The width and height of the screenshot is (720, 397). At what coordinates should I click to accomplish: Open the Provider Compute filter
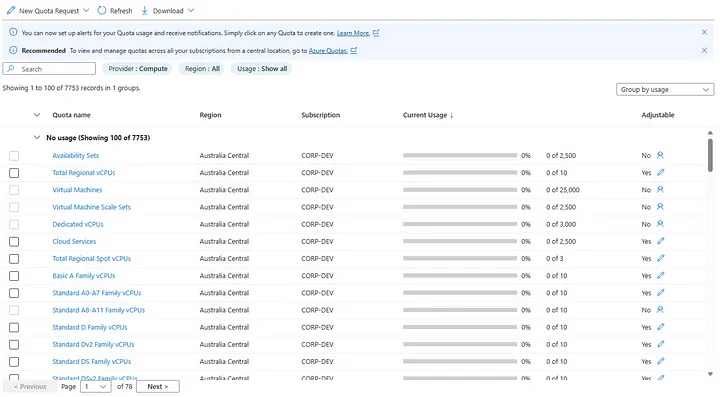coord(138,68)
